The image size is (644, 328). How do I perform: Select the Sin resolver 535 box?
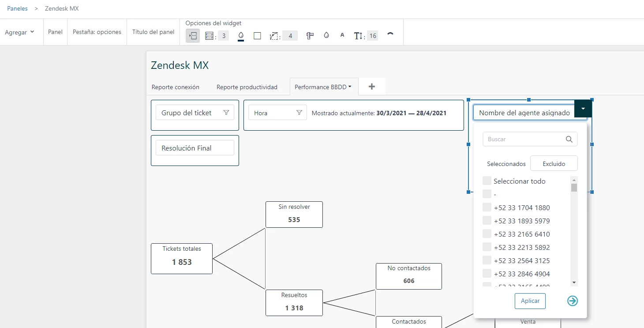(x=294, y=215)
